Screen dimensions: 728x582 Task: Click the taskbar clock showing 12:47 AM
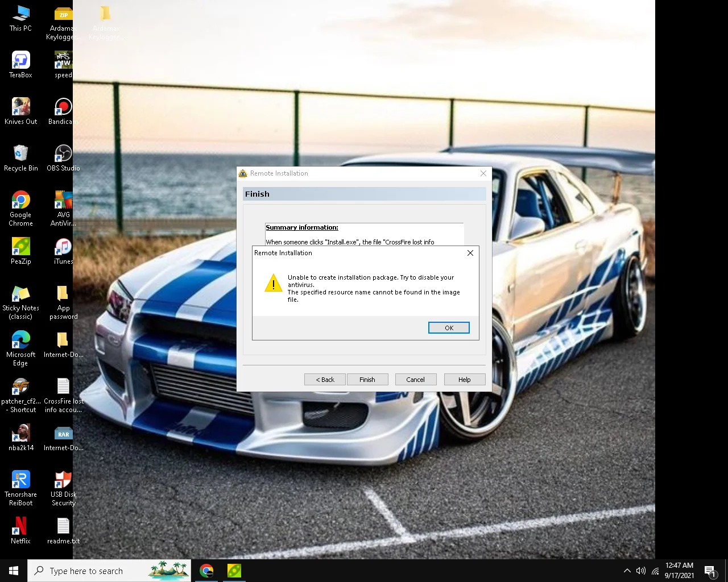[x=679, y=571]
